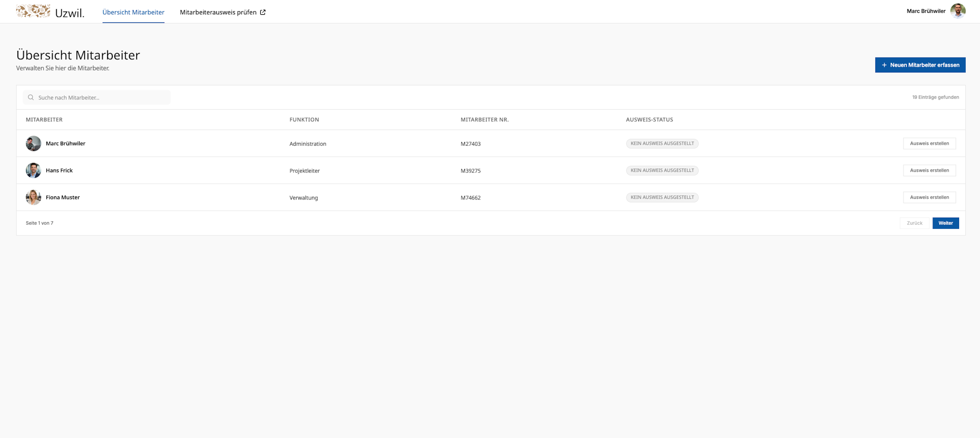
Task: Click employee number M27403
Action: click(x=471, y=144)
